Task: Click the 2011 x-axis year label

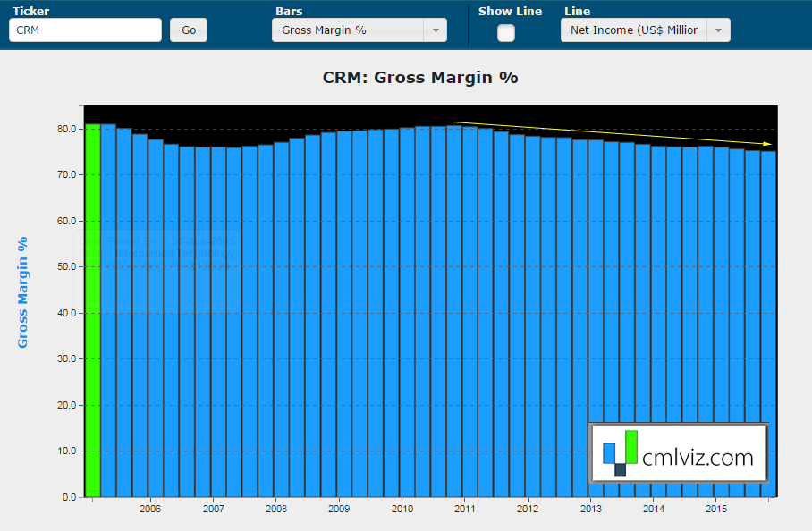Action: 464,509
